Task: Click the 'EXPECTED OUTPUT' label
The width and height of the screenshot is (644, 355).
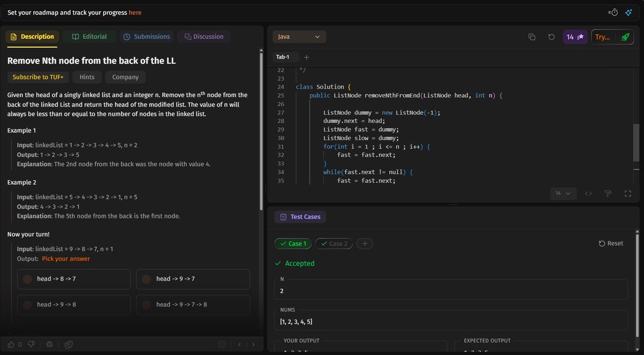Action: point(487,340)
